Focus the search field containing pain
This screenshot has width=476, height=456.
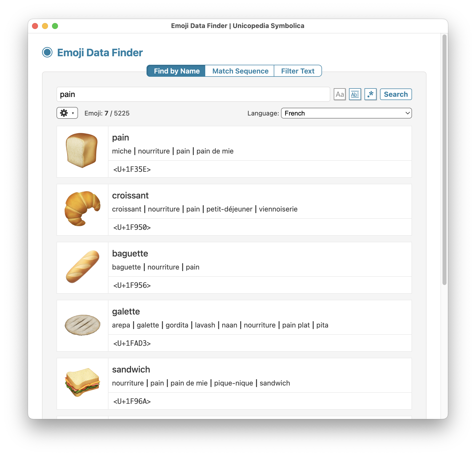(193, 94)
